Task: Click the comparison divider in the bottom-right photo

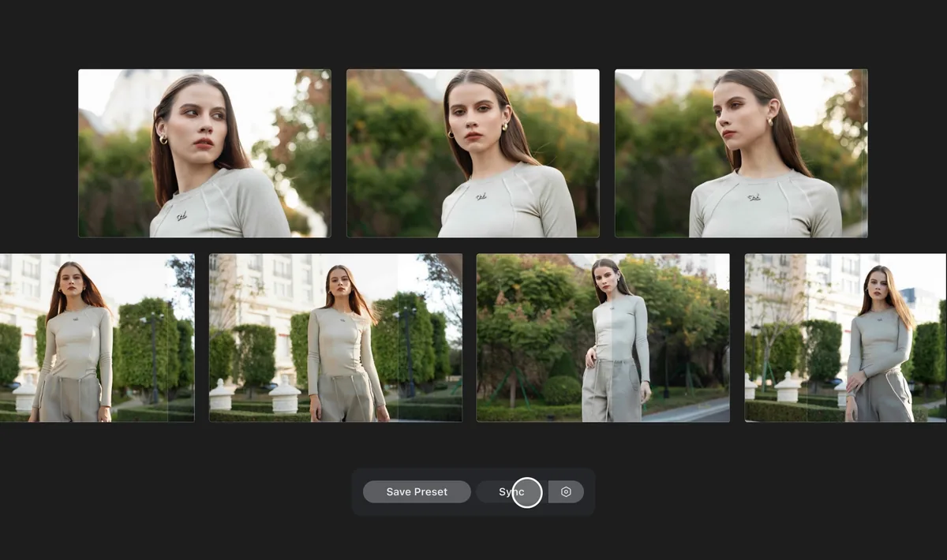Action: point(808,338)
